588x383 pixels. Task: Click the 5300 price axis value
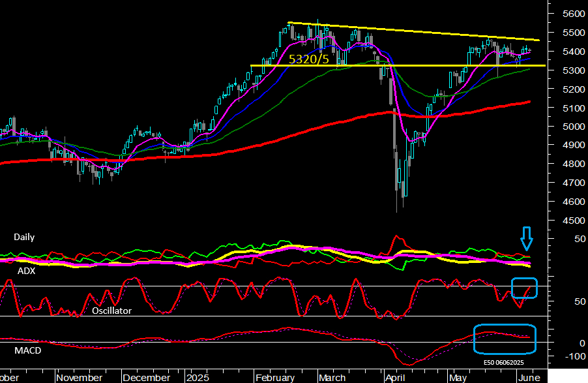(x=574, y=70)
